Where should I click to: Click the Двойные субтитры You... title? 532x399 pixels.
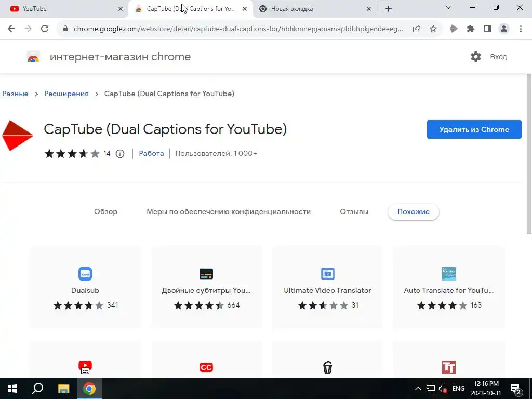pyautogui.click(x=206, y=290)
